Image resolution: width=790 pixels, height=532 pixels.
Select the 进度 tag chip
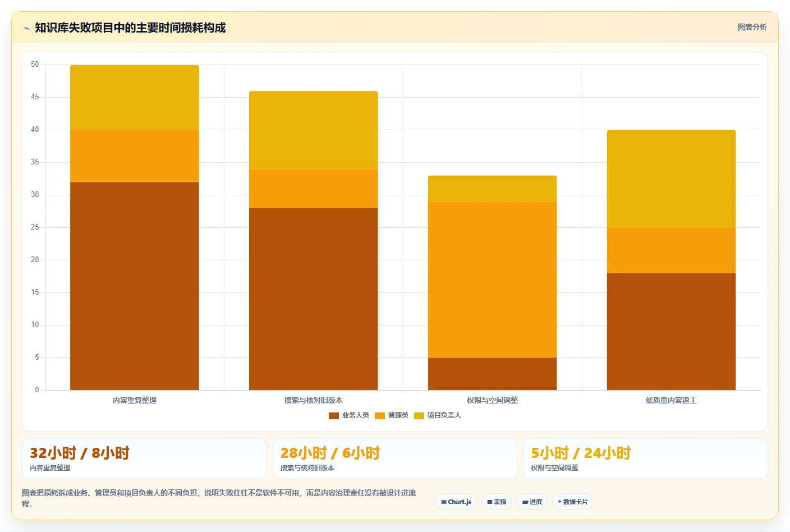pos(532,502)
